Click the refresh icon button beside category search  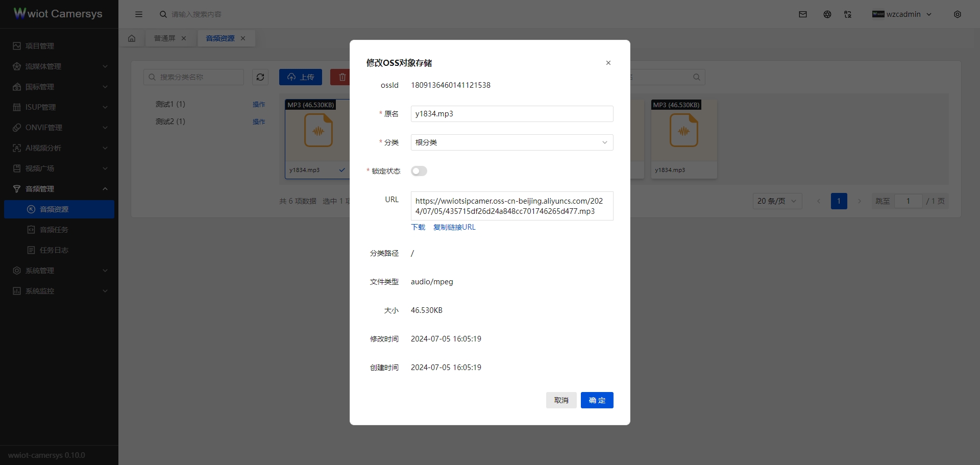[x=260, y=77]
